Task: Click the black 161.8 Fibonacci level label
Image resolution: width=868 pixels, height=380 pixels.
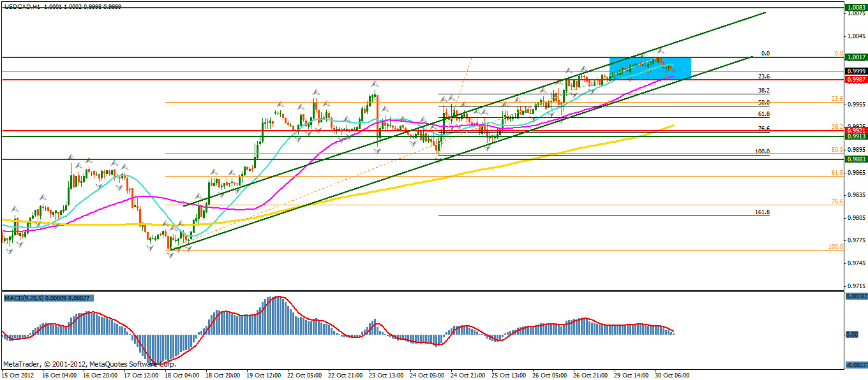Action: 761,212
